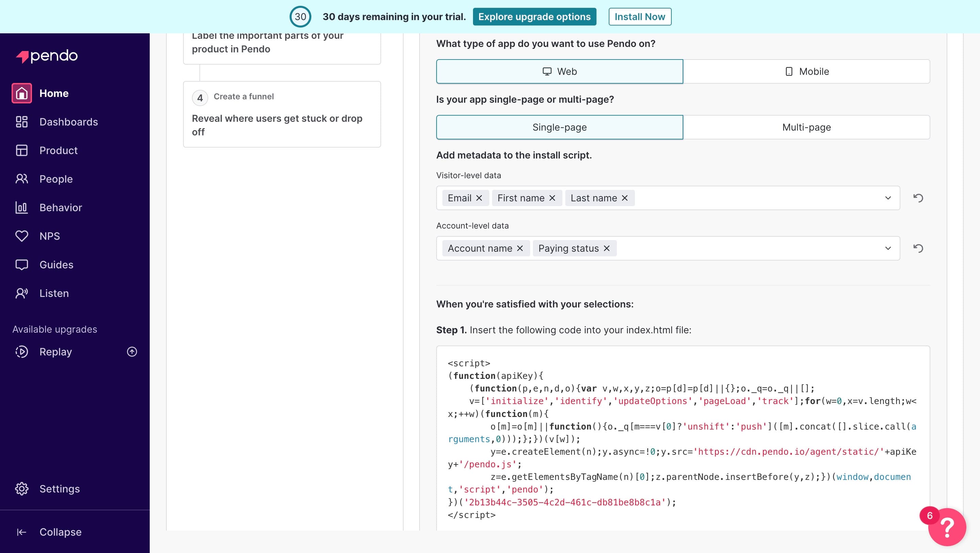Remove the Account name tag
The image size is (980, 553).
pos(520,248)
